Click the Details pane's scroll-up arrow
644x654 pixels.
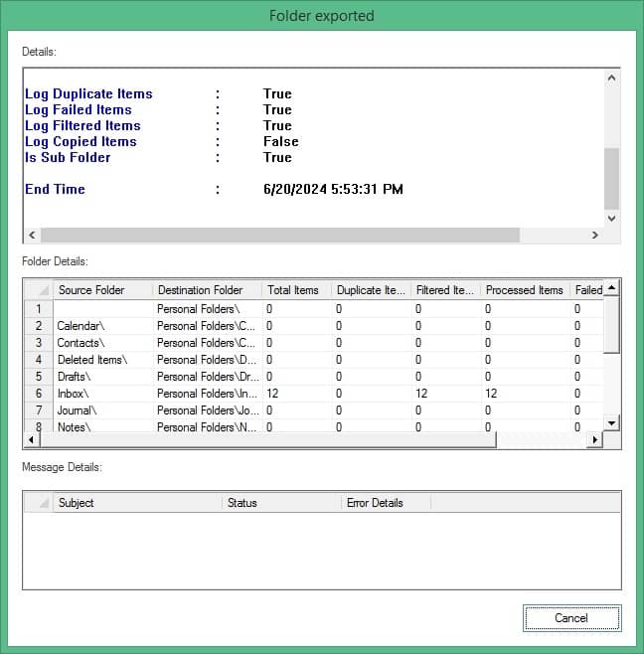[x=611, y=78]
